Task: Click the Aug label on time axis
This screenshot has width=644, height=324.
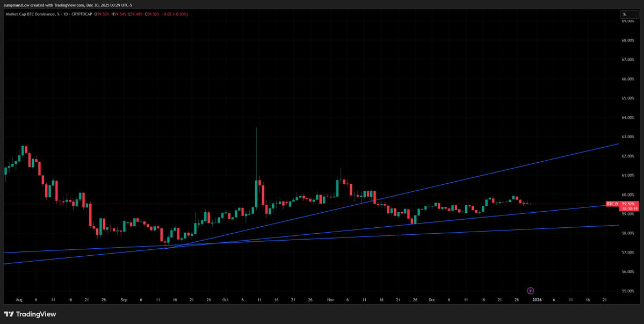Action: 19,300
